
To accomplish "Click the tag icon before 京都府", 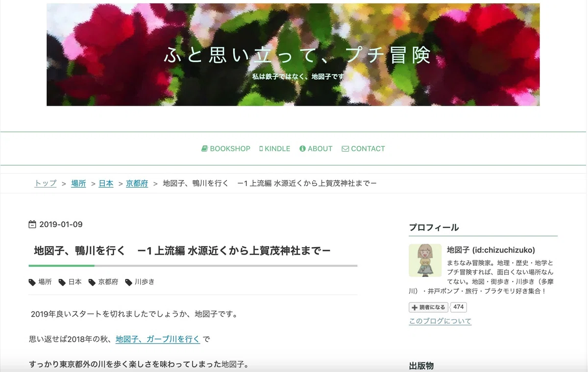I will (x=92, y=282).
